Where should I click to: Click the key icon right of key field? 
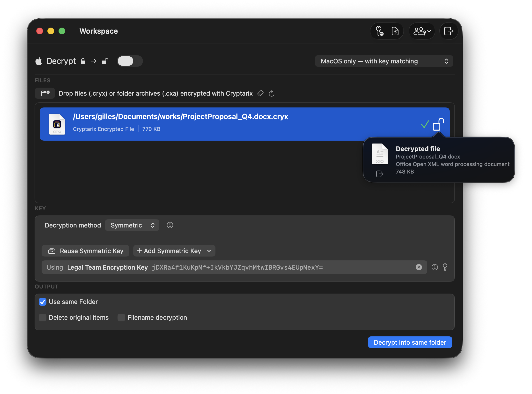click(445, 267)
